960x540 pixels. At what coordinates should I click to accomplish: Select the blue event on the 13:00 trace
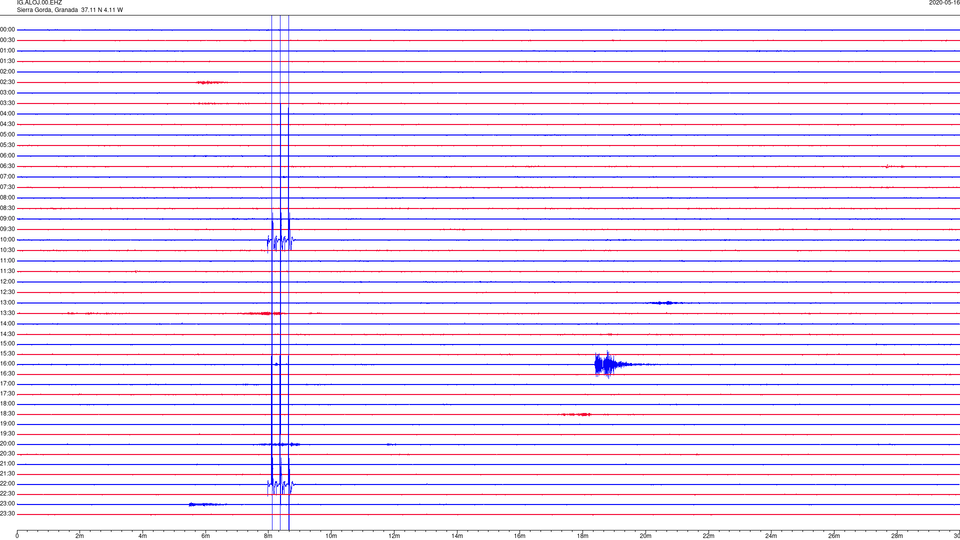[x=664, y=302]
